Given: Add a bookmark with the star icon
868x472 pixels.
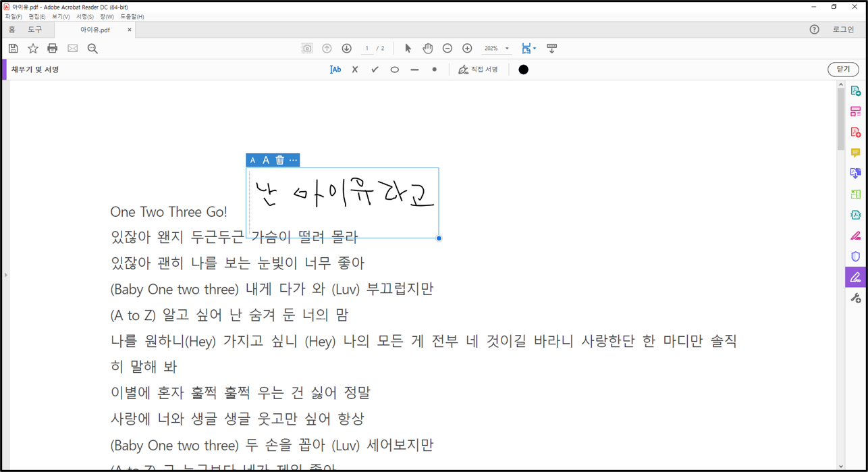Looking at the screenshot, I should tap(33, 49).
